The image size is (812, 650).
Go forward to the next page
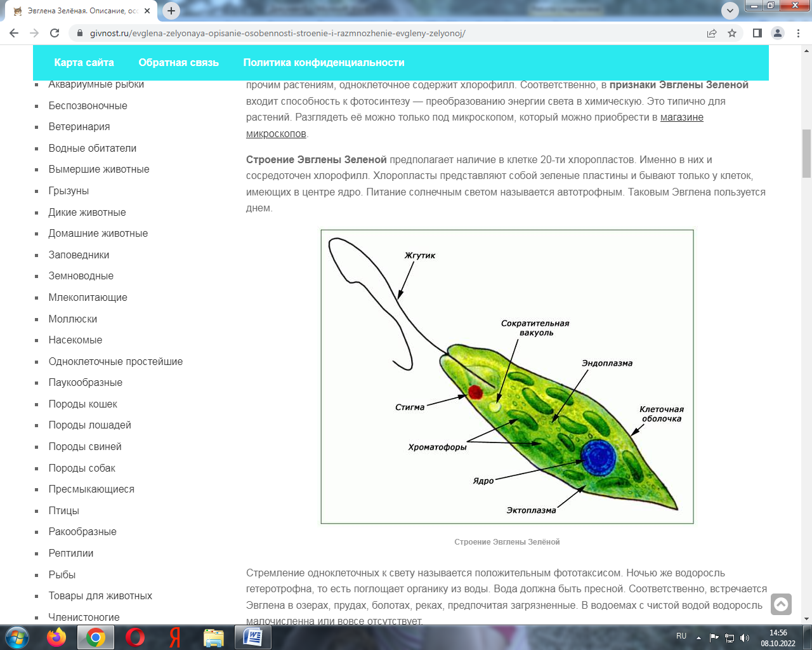34,33
